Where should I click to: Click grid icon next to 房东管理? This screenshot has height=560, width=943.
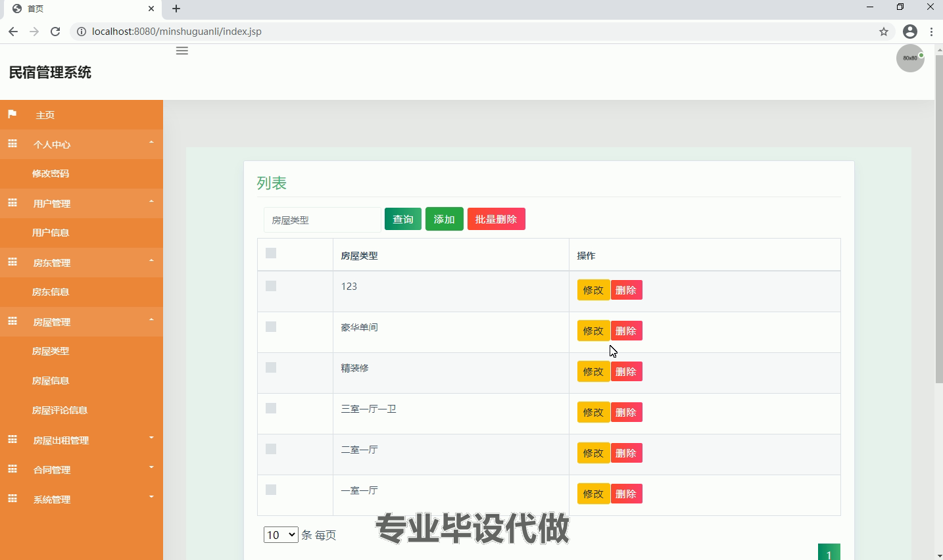(x=12, y=262)
